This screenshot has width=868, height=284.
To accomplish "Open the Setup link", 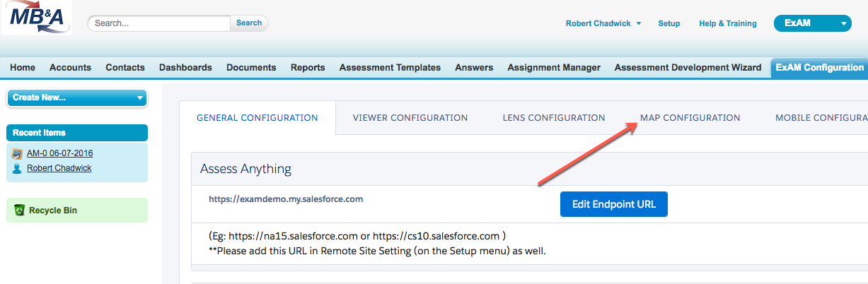I will point(669,23).
